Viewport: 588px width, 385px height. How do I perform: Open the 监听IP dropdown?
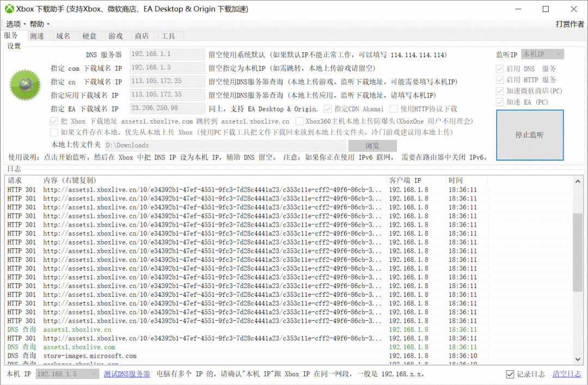click(542, 54)
